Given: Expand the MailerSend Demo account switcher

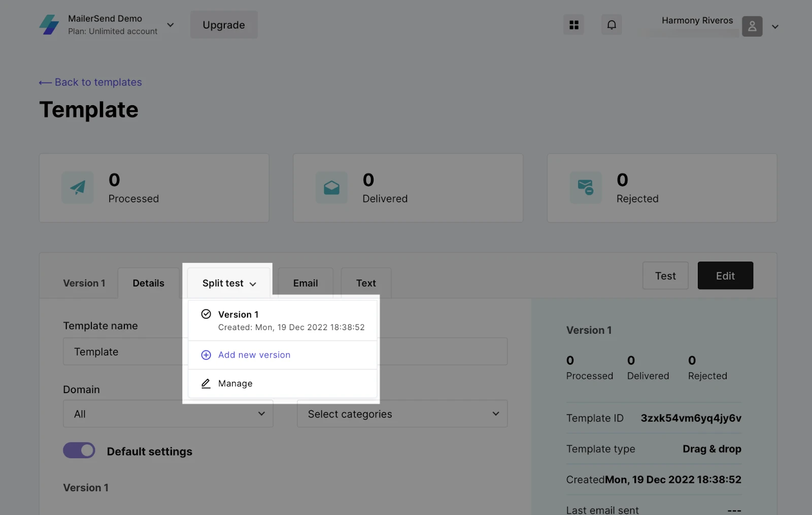Looking at the screenshot, I should [171, 25].
